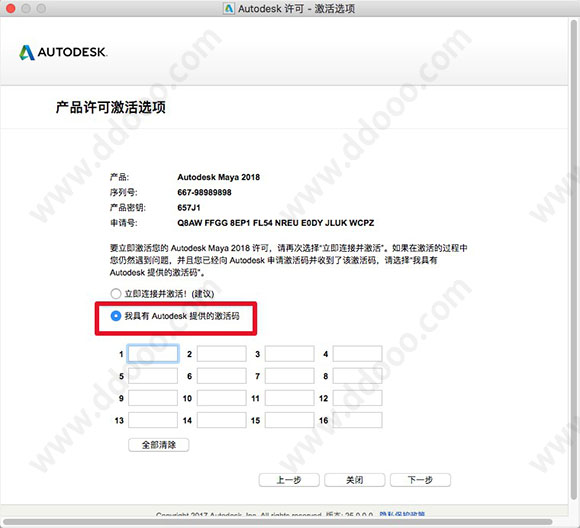Image resolution: width=580 pixels, height=528 pixels.
Task: Click activation code field 16
Action: click(x=357, y=420)
